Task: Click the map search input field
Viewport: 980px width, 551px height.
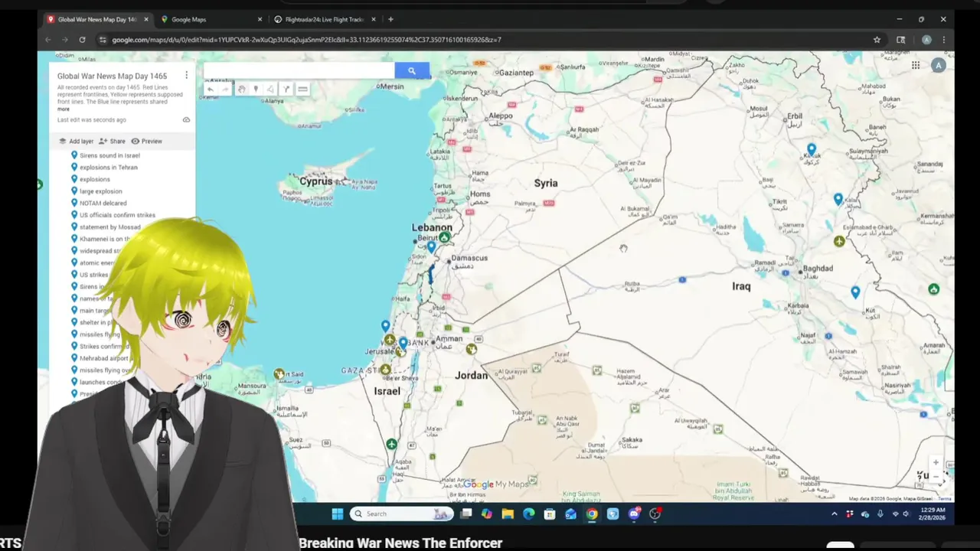Action: (x=299, y=71)
